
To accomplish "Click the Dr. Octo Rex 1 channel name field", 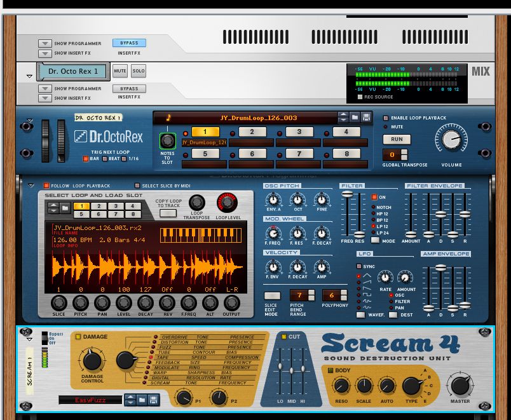I will click(x=73, y=71).
